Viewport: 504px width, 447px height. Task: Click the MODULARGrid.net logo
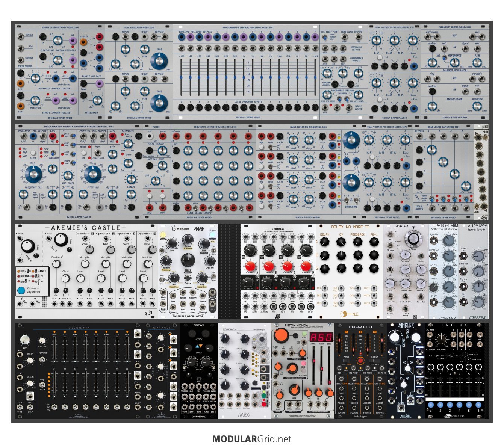coord(252,439)
